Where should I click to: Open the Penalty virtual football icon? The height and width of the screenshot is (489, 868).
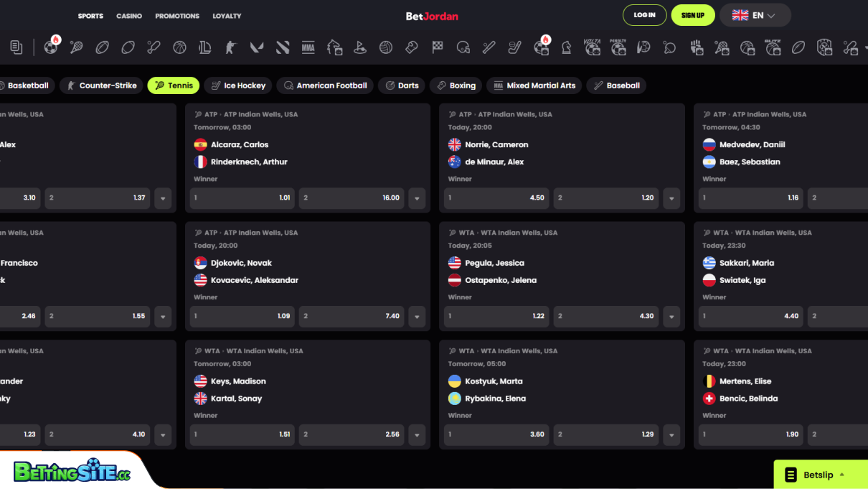(x=617, y=47)
